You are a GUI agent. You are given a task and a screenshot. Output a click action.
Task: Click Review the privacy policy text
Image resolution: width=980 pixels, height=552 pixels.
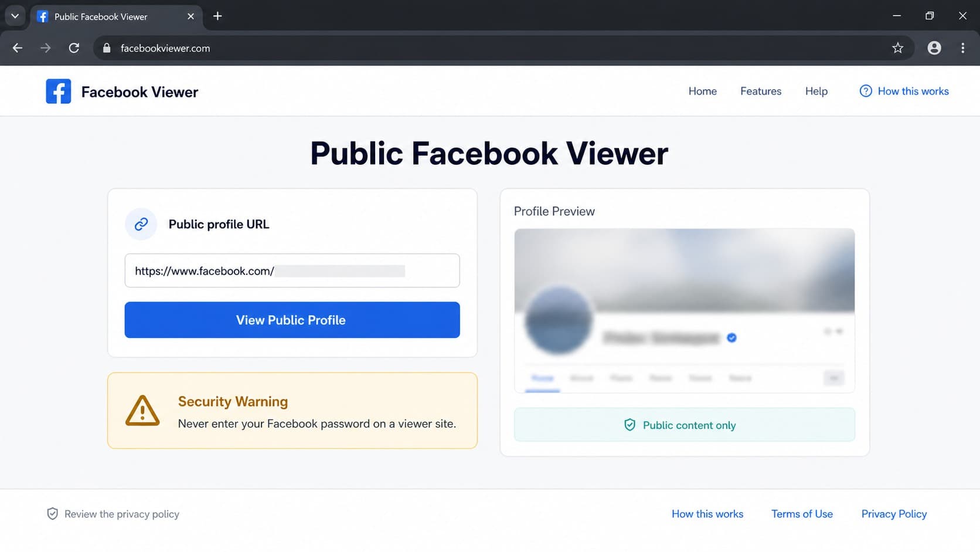pos(122,514)
